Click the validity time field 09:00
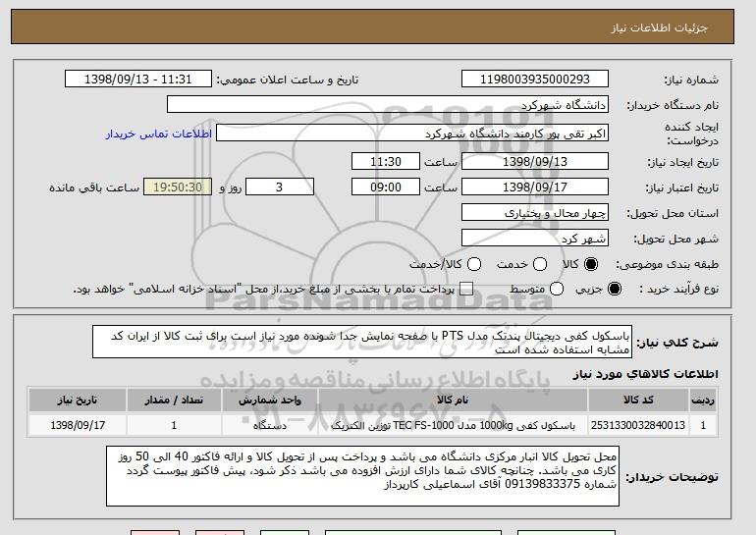The height and width of the screenshot is (535, 756). pos(386,187)
